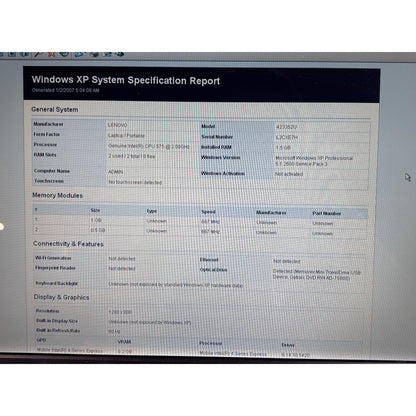Click the Part Number column header
This screenshot has height=416, width=416.
pyautogui.click(x=327, y=213)
